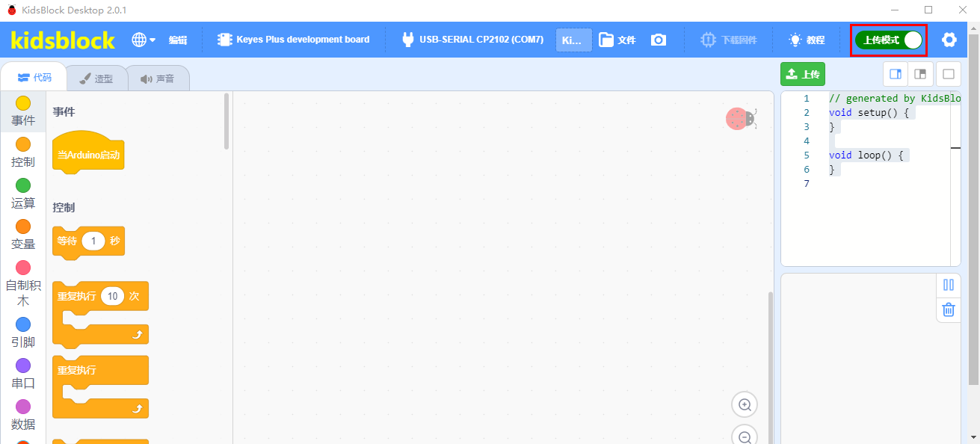980x444 pixels.
Task: Switch to the 造型 tab
Action: click(x=96, y=78)
